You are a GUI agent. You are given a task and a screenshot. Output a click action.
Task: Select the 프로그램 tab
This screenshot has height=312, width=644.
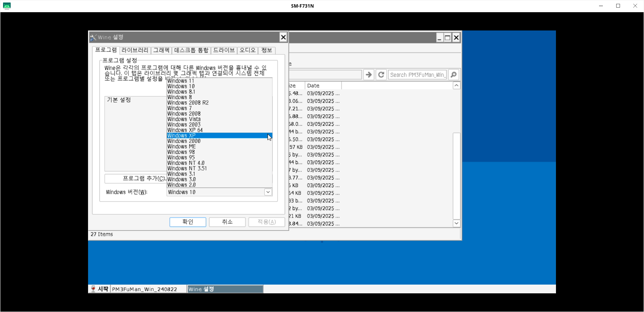pyautogui.click(x=106, y=50)
